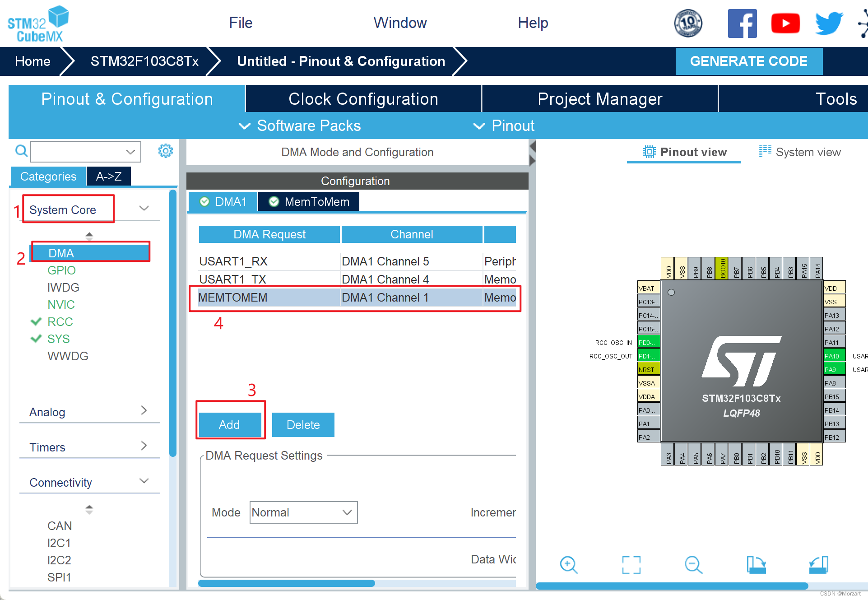Click the search magnifier icon

click(x=21, y=151)
